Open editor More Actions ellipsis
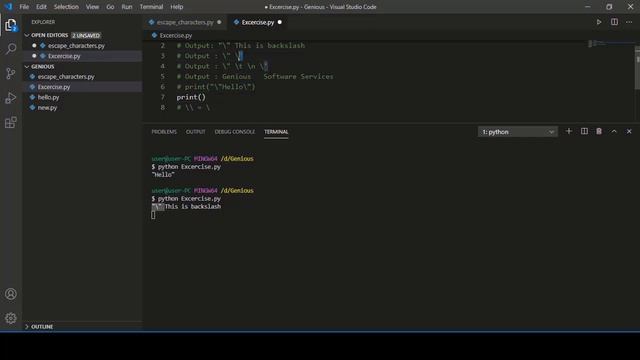This screenshot has width=640, height=360. (x=629, y=22)
